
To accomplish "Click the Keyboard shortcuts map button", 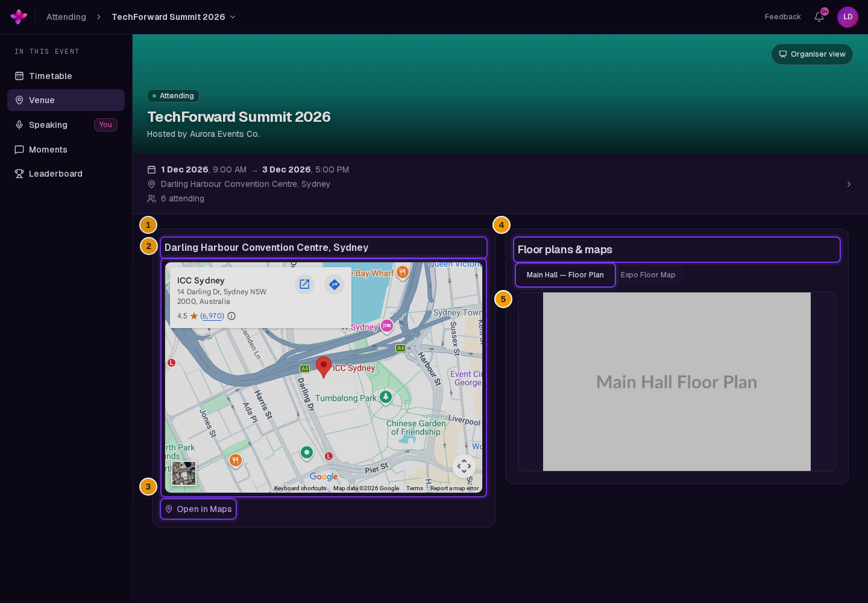I will (300, 488).
